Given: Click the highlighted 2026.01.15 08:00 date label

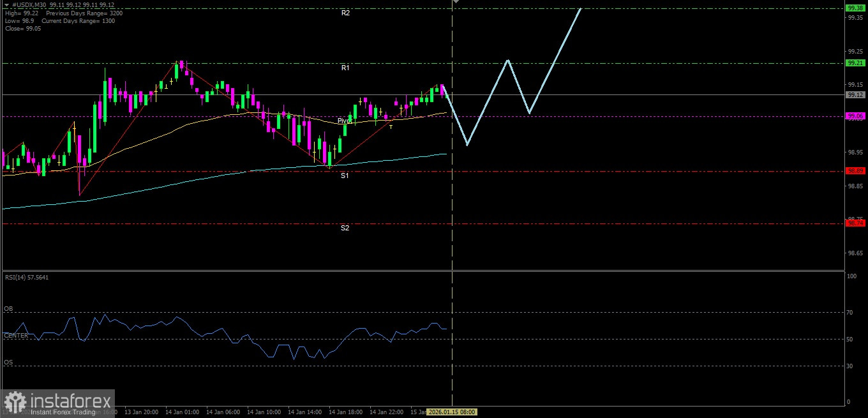Looking at the screenshot, I should (x=451, y=412).
